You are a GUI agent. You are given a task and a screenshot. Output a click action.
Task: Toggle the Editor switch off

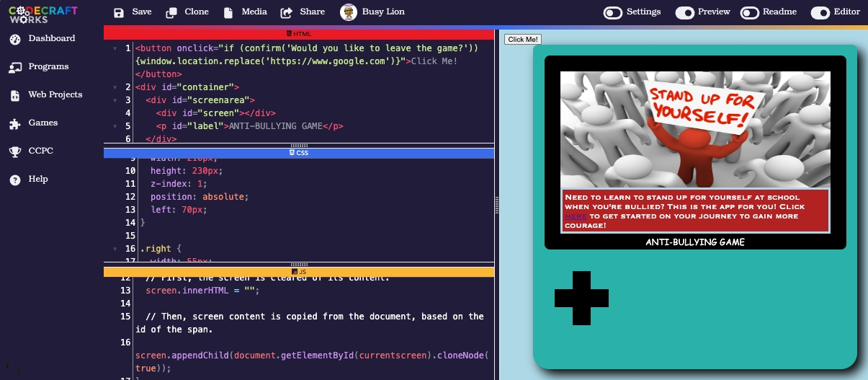pos(820,12)
